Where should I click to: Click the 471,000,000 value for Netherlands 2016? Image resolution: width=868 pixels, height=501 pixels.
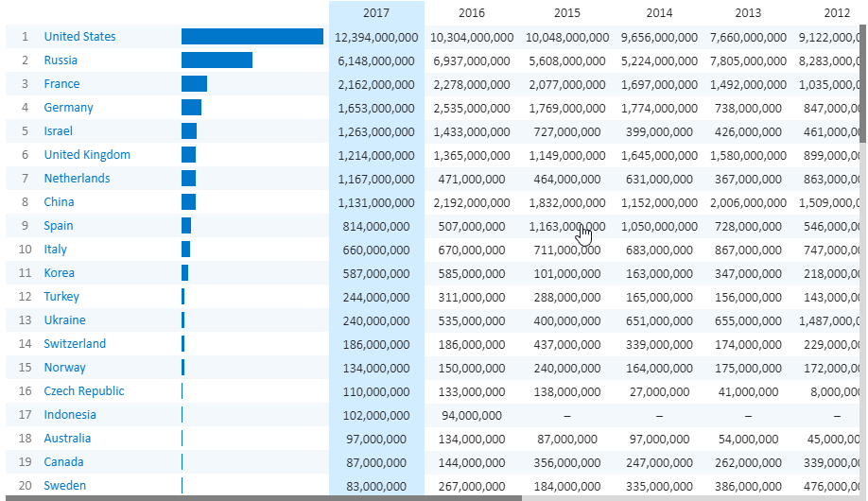point(472,180)
